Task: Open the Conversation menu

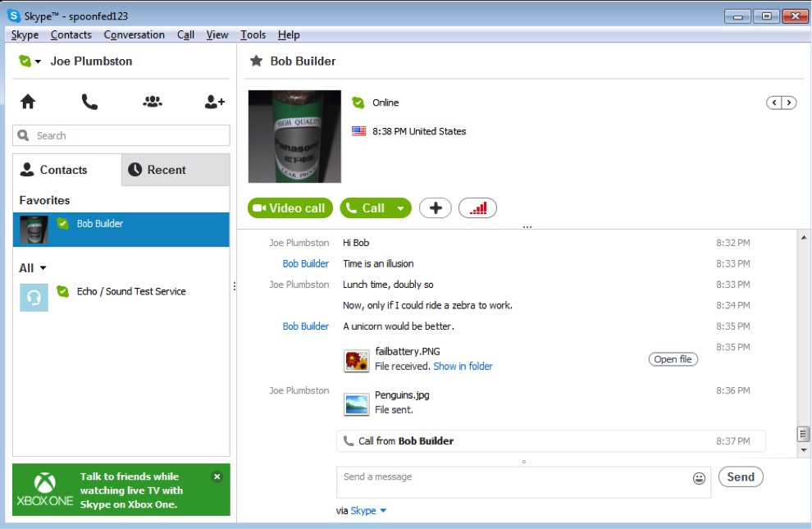Action: coord(135,34)
